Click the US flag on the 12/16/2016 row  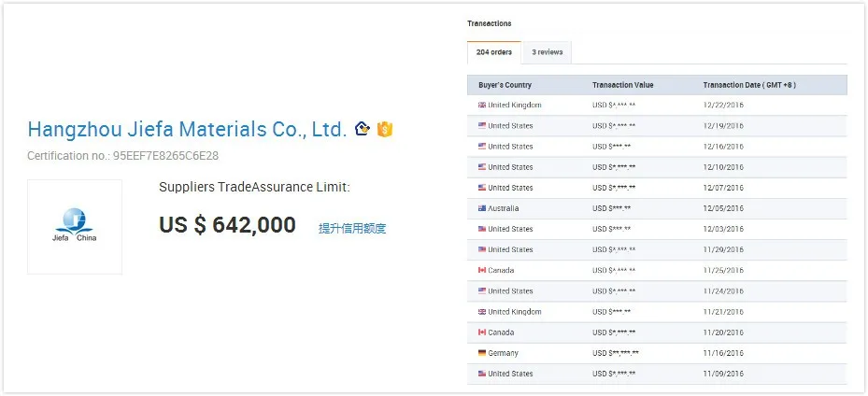(482, 147)
